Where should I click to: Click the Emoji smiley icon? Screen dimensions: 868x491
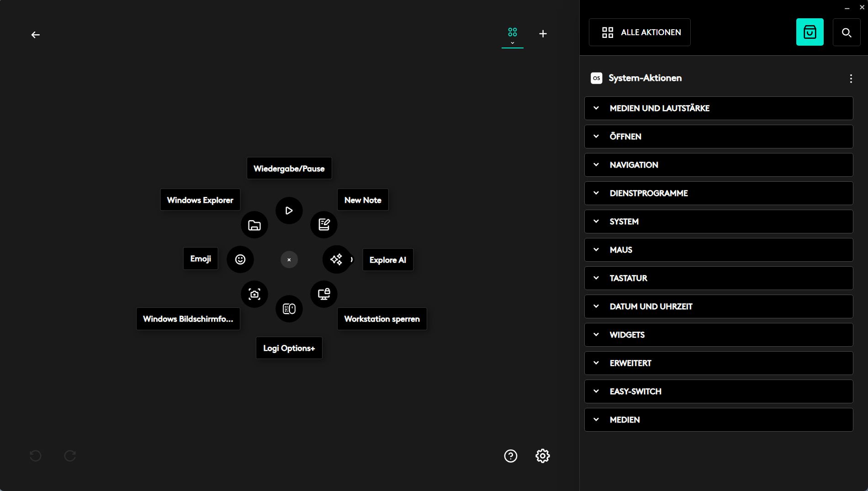pyautogui.click(x=240, y=259)
